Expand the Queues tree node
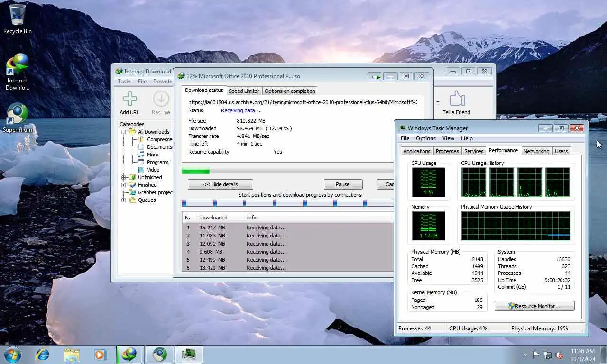The height and width of the screenshot is (364, 607). tap(124, 200)
